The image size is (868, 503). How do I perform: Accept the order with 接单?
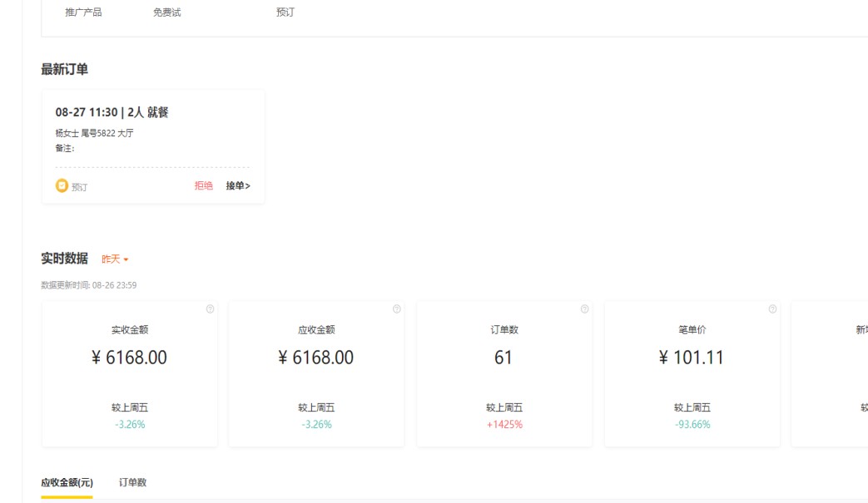[x=238, y=186]
